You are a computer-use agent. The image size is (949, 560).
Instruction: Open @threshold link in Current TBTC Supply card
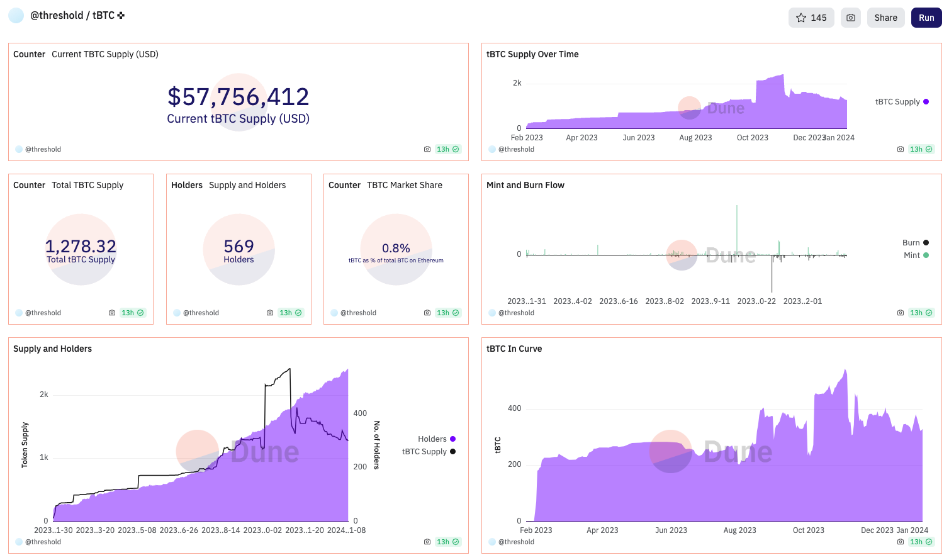[x=43, y=149]
